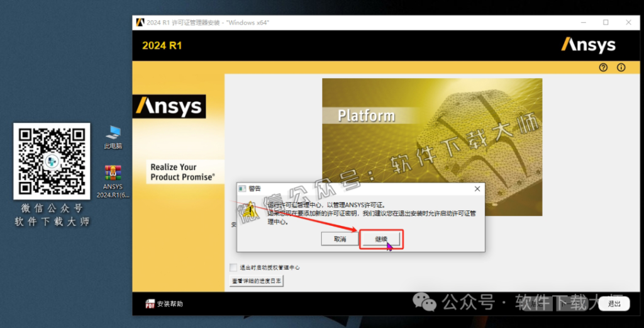644x328 pixels.
Task: Click the warning triangle icon in dialog
Action: (249, 210)
